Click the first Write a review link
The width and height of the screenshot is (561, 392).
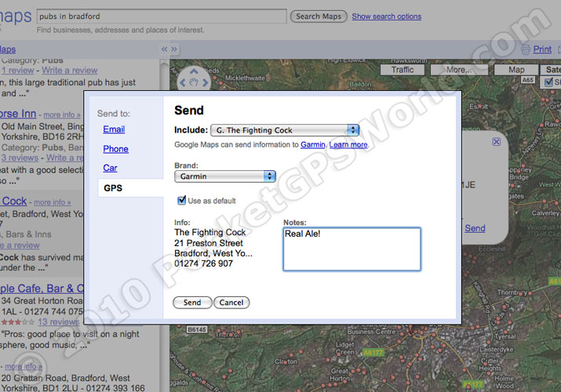click(x=69, y=71)
